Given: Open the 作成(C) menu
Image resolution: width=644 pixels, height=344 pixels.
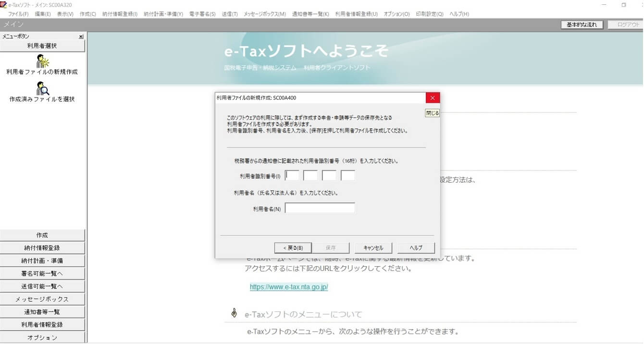Looking at the screenshot, I should [88, 14].
